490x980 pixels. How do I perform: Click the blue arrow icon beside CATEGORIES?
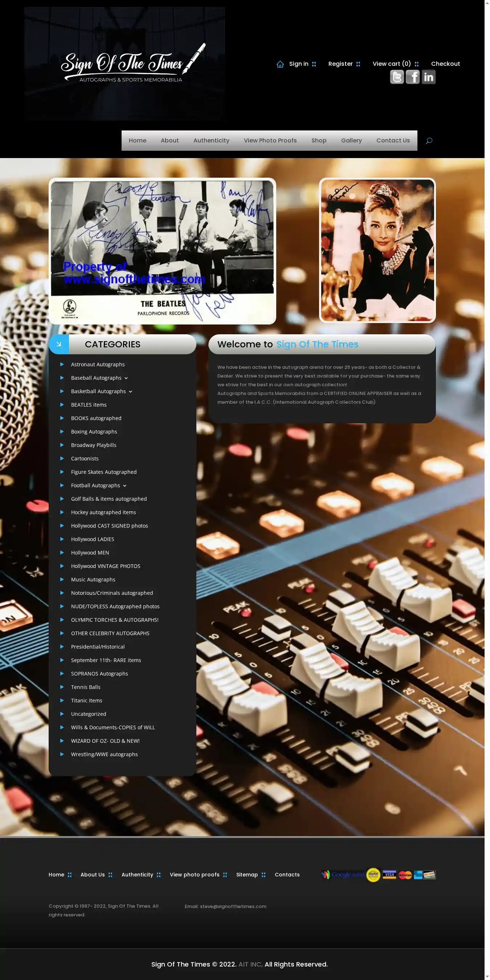tap(59, 344)
